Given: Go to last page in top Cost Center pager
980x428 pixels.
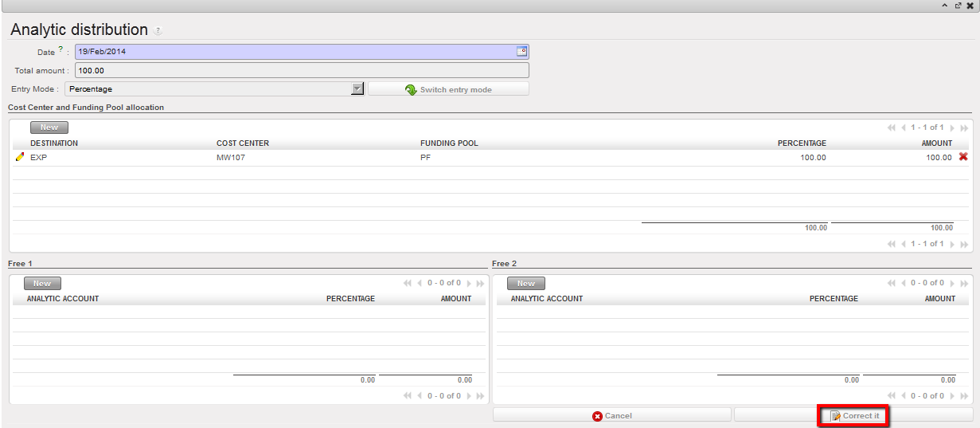Looking at the screenshot, I should tap(964, 128).
